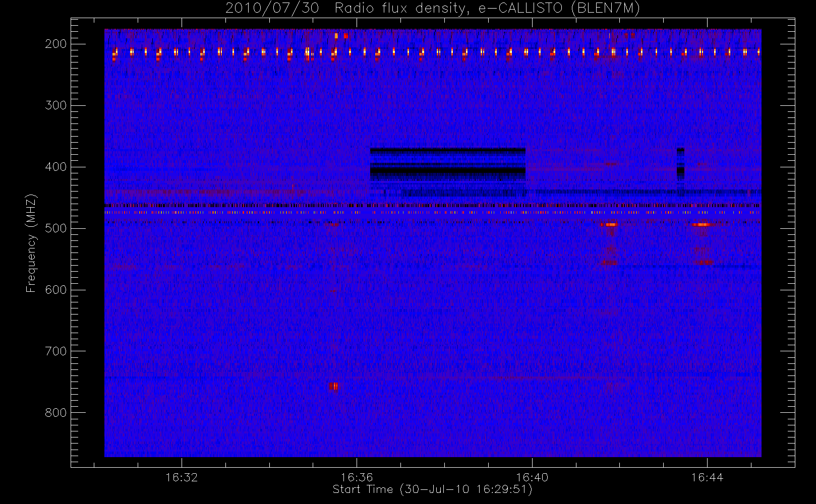Click the 16:40 time tick label
Viewport: 816px width, 504px height.
click(532, 477)
